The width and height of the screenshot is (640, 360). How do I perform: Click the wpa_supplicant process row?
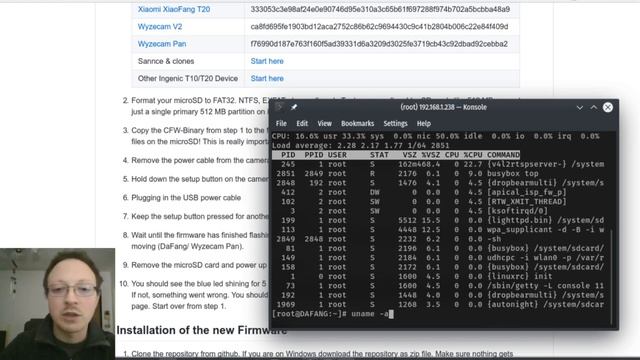tap(438, 229)
